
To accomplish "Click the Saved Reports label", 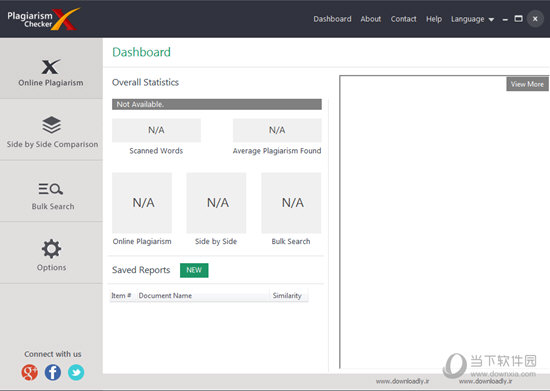I will 141,270.
